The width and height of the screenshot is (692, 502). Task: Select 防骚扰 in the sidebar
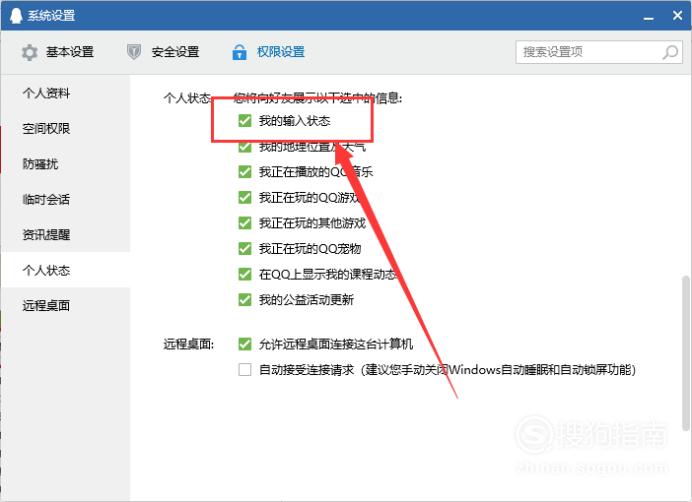pyautogui.click(x=65, y=164)
